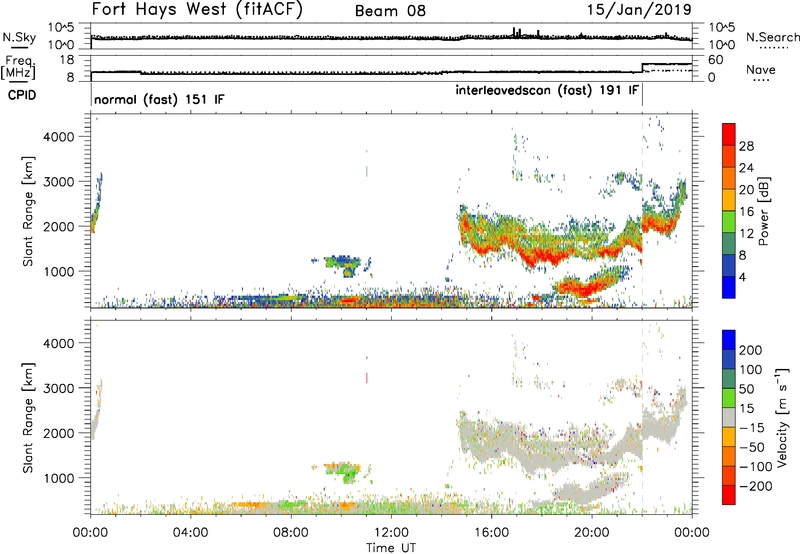Select the "28" label on Power colorbar

746,146
